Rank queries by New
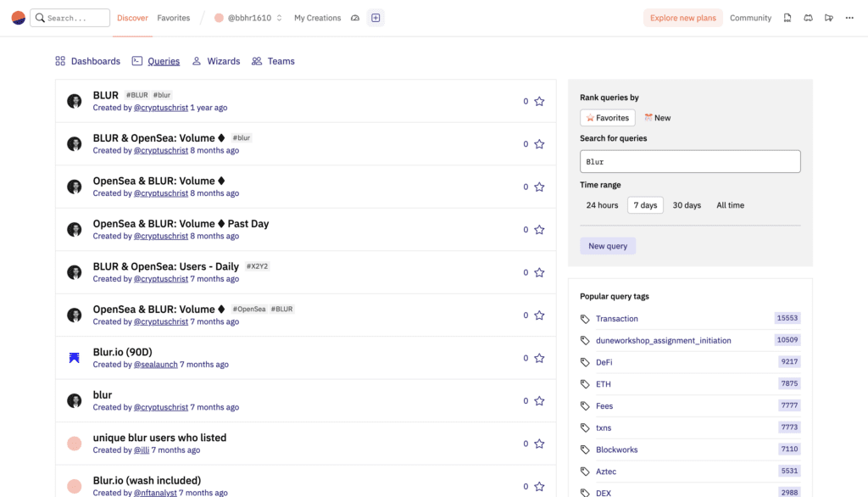 [657, 117]
